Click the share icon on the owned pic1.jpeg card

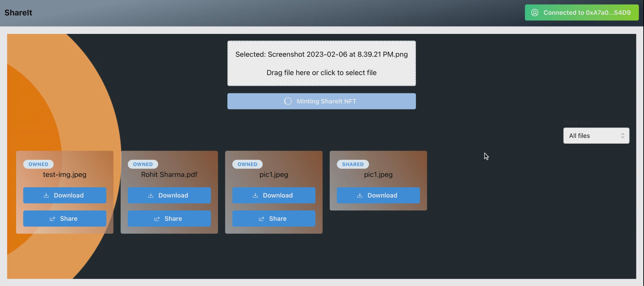pos(262,219)
